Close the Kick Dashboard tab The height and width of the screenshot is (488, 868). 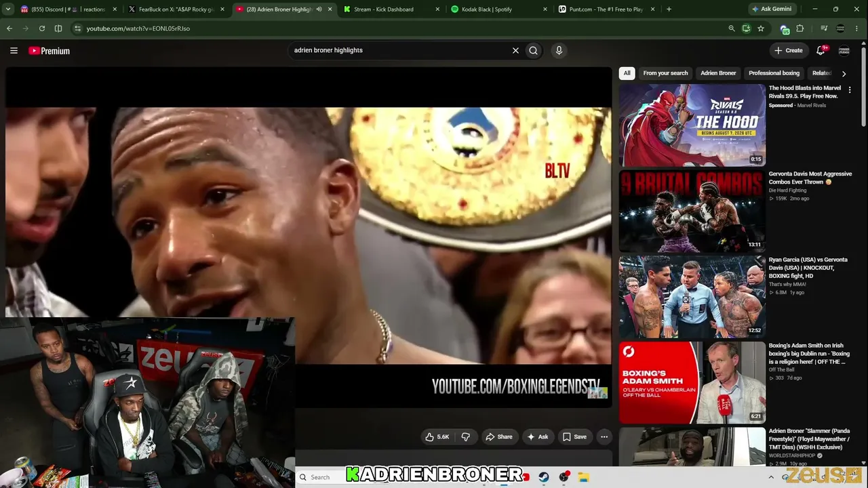(437, 9)
